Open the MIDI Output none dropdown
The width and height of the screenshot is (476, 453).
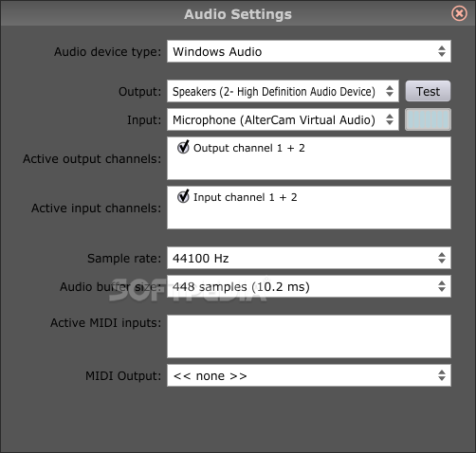pyautogui.click(x=309, y=375)
